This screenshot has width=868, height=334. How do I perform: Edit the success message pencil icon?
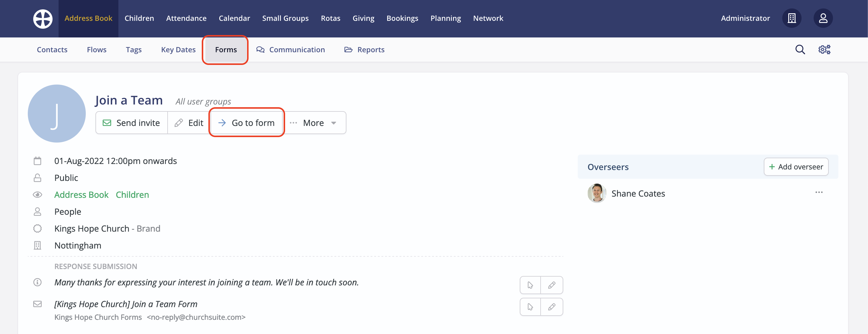551,285
